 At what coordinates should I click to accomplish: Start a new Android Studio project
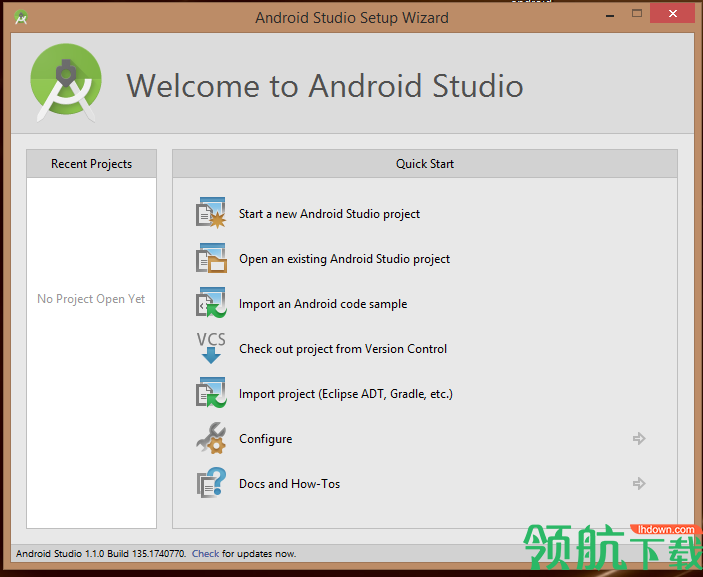(x=330, y=214)
